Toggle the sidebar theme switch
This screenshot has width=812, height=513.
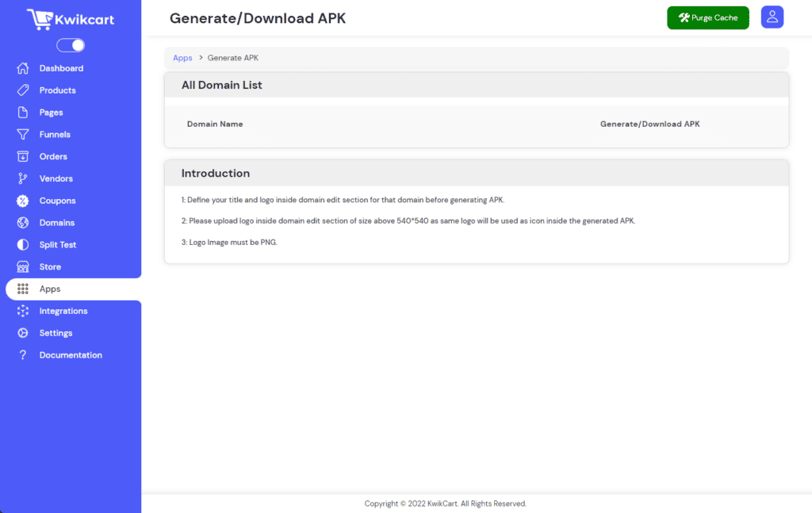pos(71,45)
